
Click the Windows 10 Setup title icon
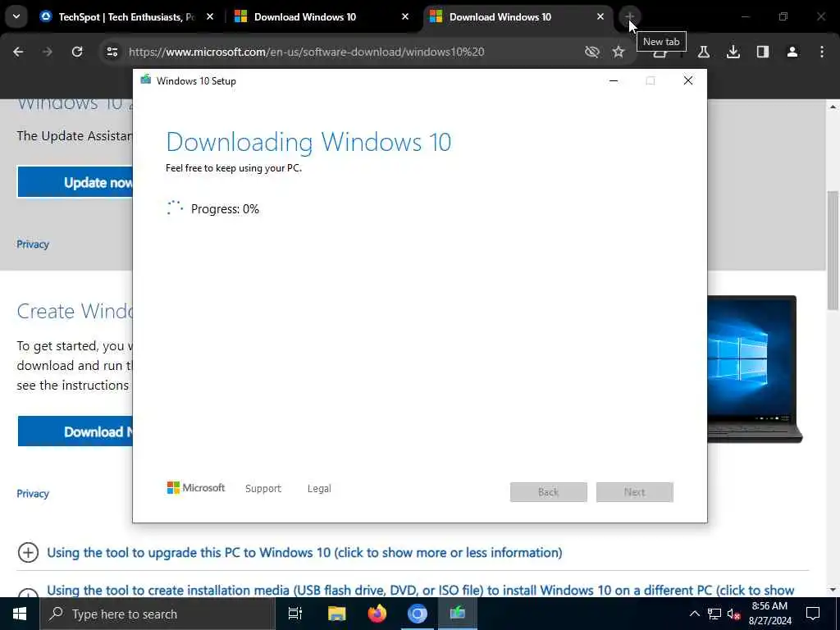[146, 80]
